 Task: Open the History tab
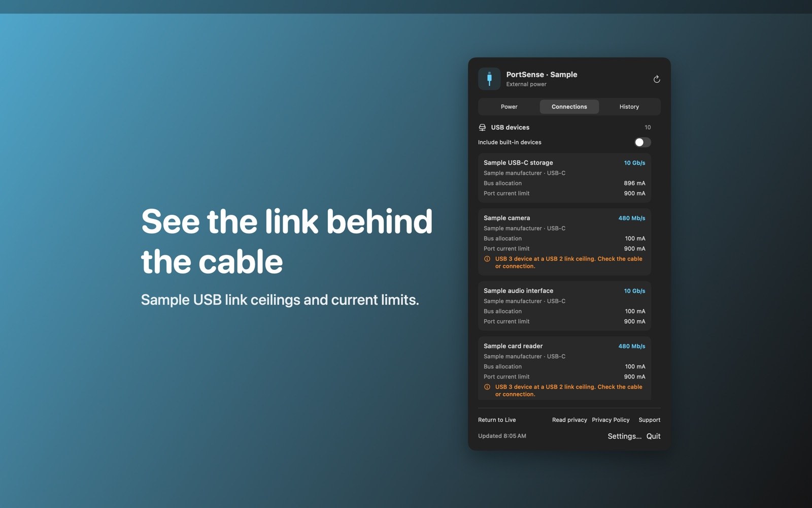tap(629, 107)
